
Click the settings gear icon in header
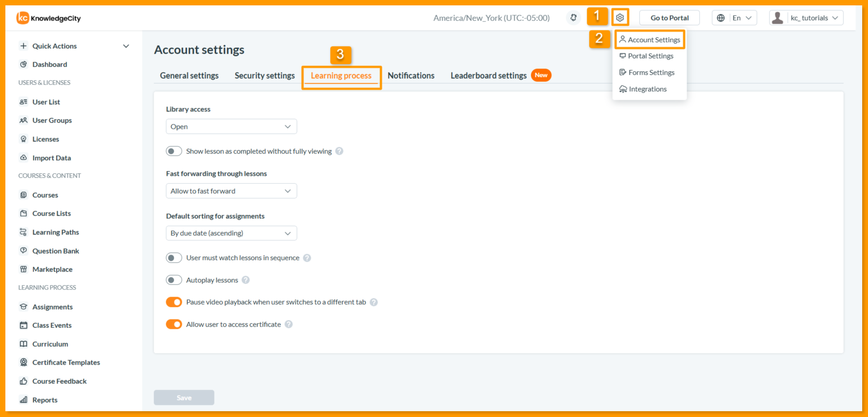[x=620, y=18]
